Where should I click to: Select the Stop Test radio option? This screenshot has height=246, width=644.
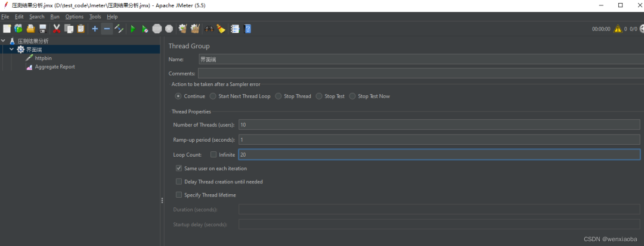[x=318, y=96]
